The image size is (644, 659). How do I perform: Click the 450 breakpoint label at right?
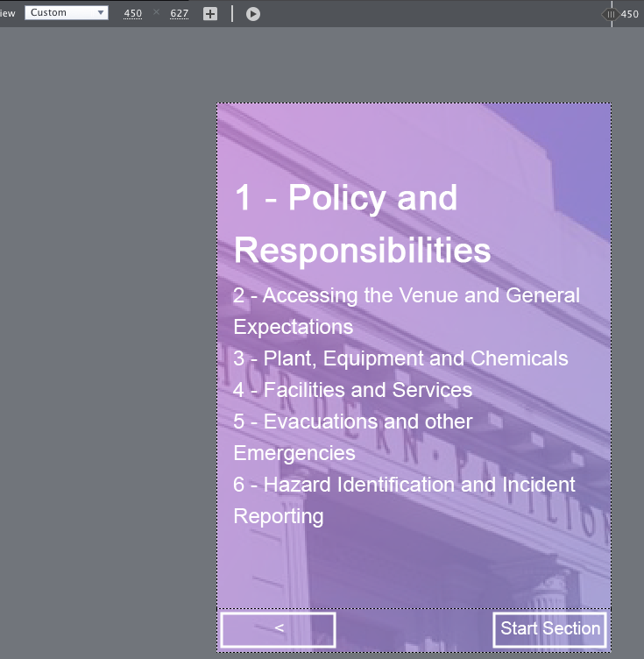click(x=630, y=14)
